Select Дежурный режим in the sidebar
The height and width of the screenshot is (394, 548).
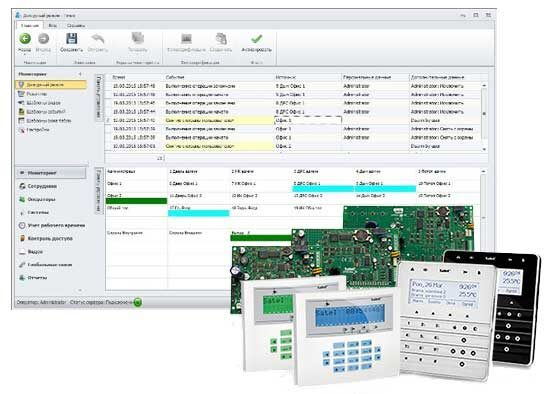51,85
